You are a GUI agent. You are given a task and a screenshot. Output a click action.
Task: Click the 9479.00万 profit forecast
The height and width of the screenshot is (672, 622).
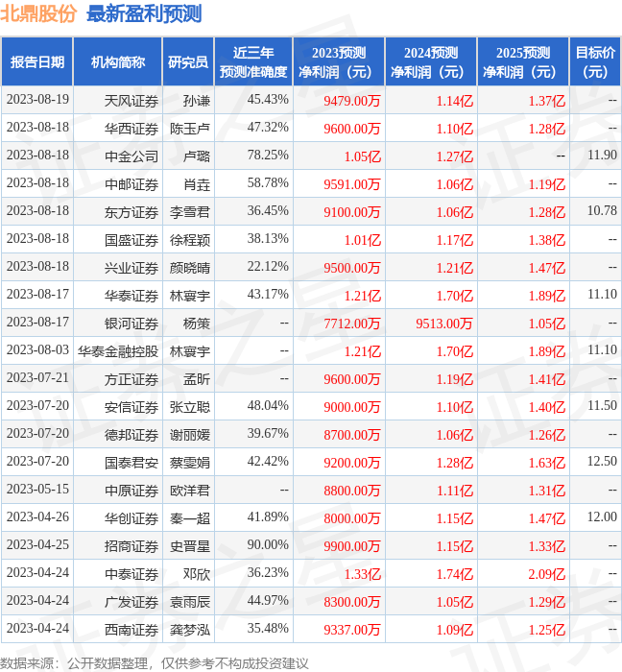click(352, 101)
